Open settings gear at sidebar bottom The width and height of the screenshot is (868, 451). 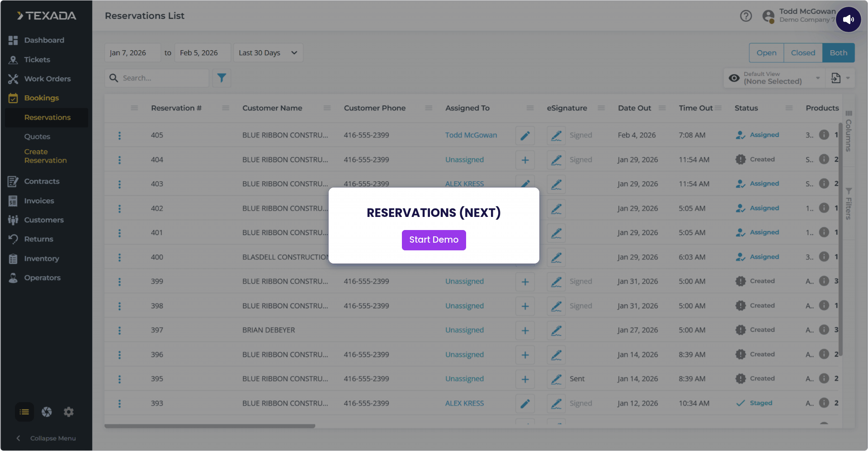69,412
